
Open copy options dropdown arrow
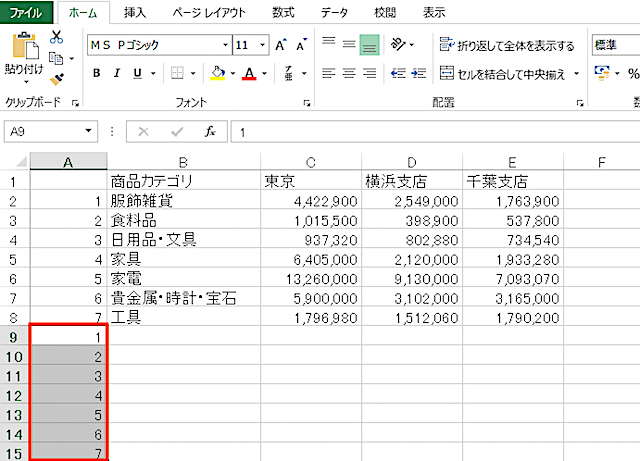click(72, 59)
